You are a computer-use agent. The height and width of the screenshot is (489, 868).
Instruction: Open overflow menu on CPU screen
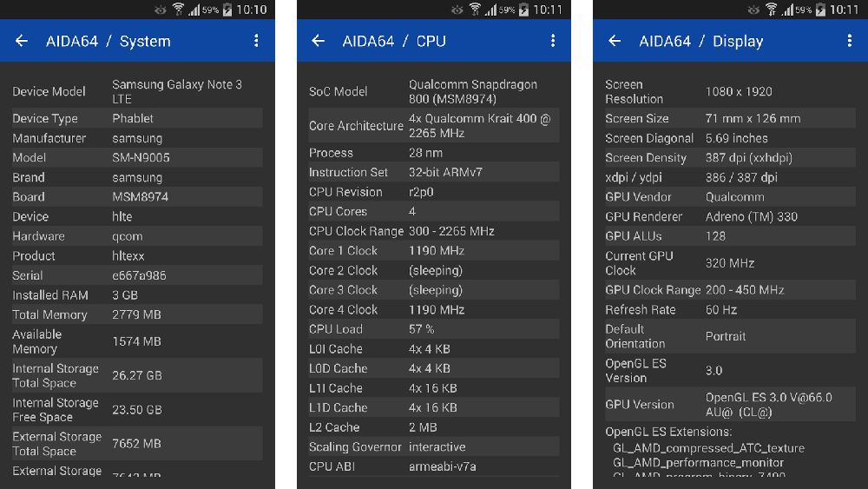tap(552, 41)
